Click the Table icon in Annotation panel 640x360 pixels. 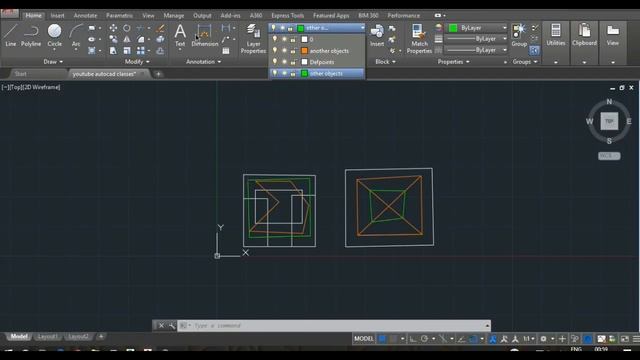tap(226, 51)
